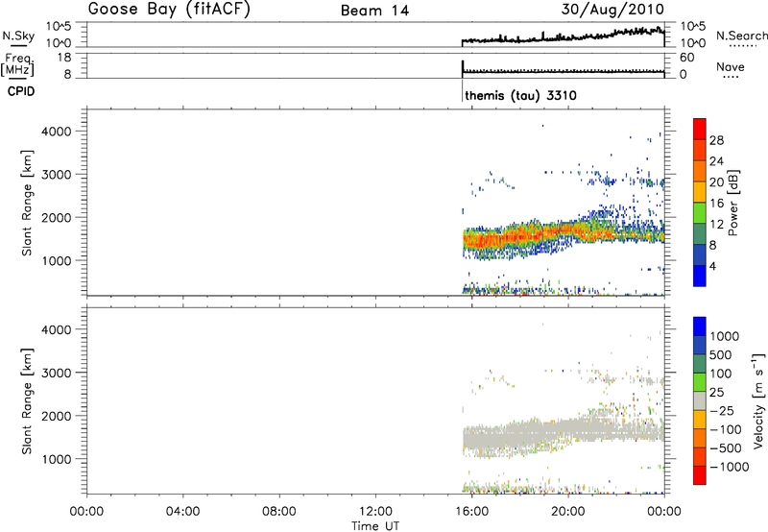Click the light green segment of power color bar
Image resolution: width=768 pixels, height=532 pixels.
(700, 212)
